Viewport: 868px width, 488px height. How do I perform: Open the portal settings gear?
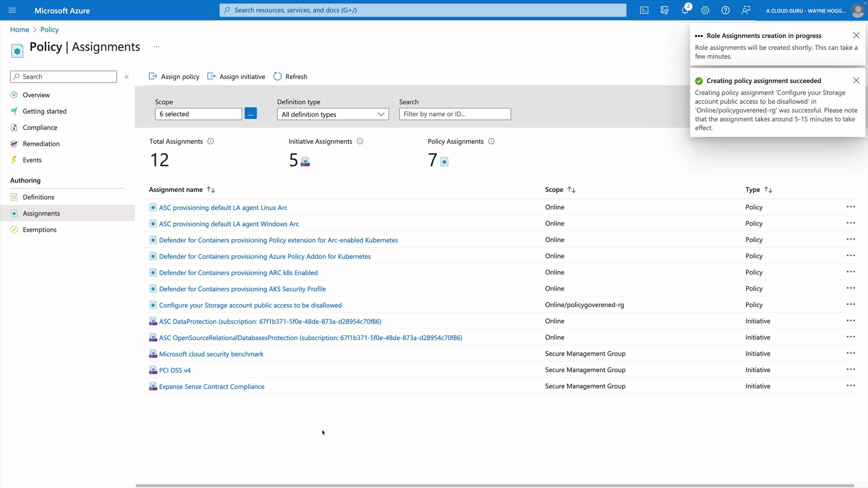[705, 10]
